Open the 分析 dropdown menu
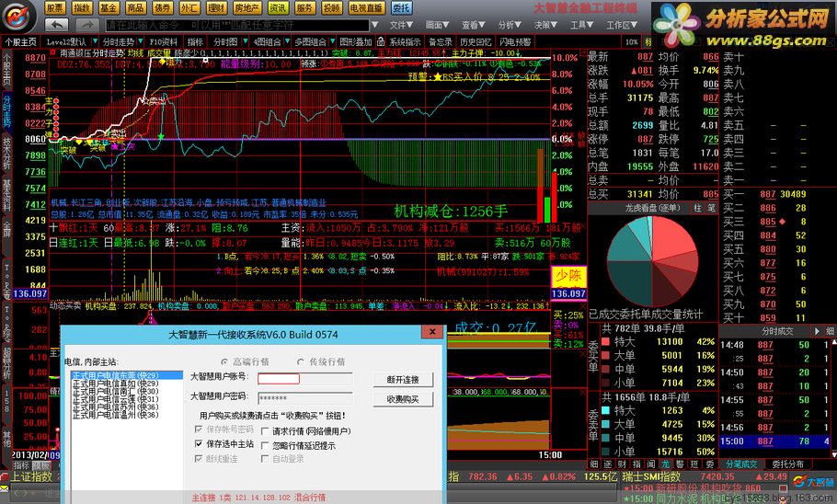 tap(510, 25)
